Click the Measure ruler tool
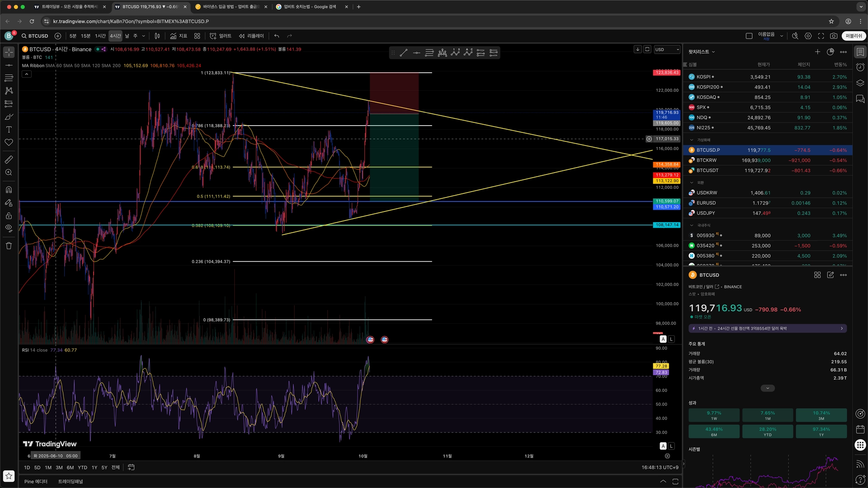The image size is (868, 488). [9, 160]
